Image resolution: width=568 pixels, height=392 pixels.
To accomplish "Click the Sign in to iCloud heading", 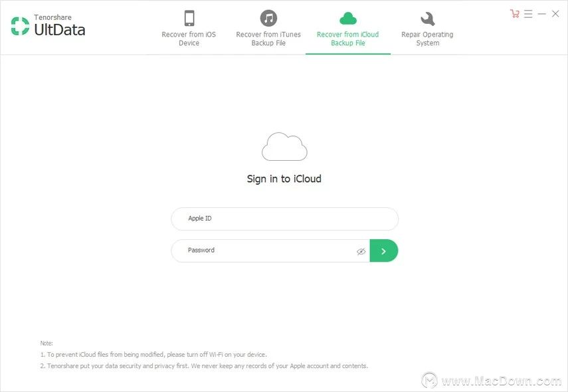I will point(284,179).
